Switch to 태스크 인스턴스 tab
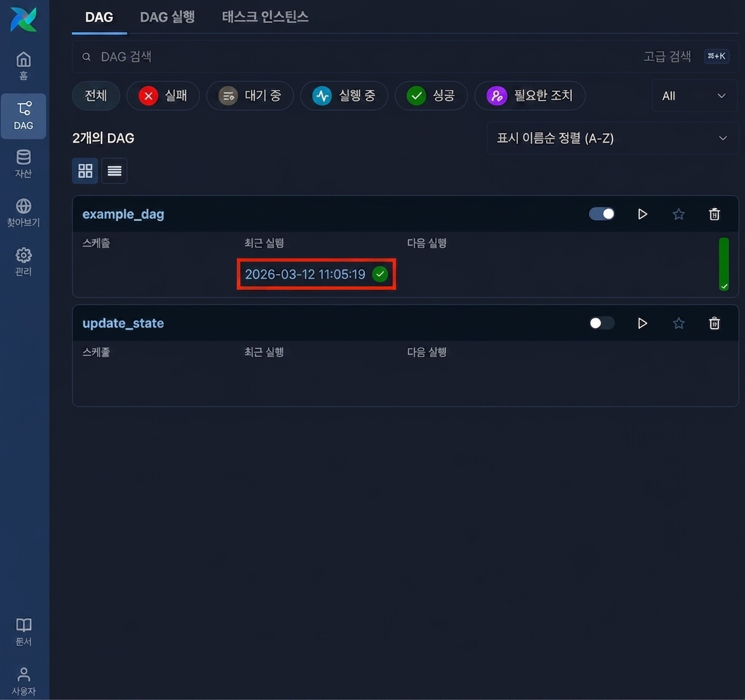Image resolution: width=745 pixels, height=700 pixels. [265, 17]
